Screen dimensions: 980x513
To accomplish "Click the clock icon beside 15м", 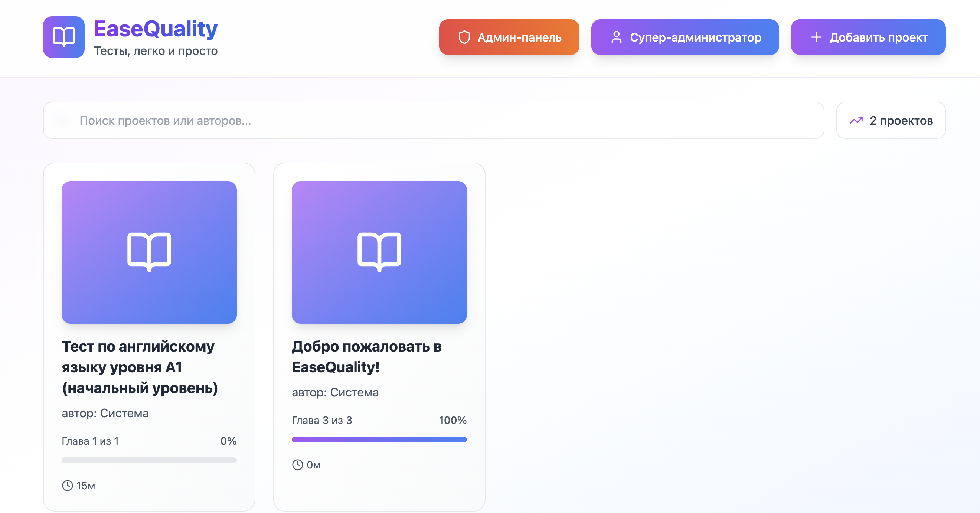I will coord(67,486).
